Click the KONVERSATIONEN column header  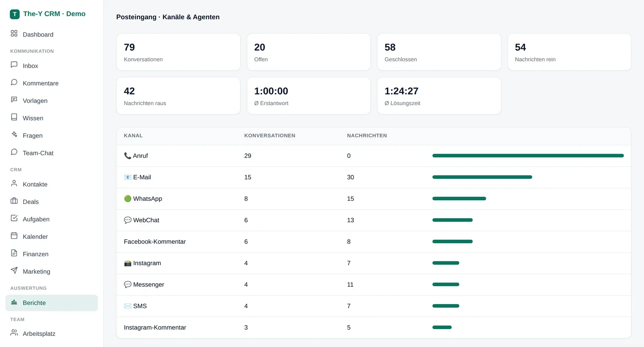270,135
